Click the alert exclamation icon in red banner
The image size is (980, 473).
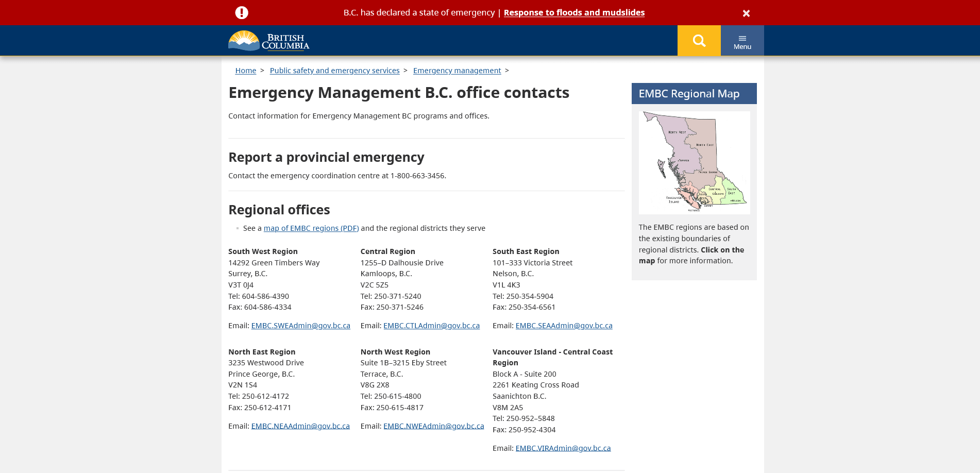click(242, 13)
